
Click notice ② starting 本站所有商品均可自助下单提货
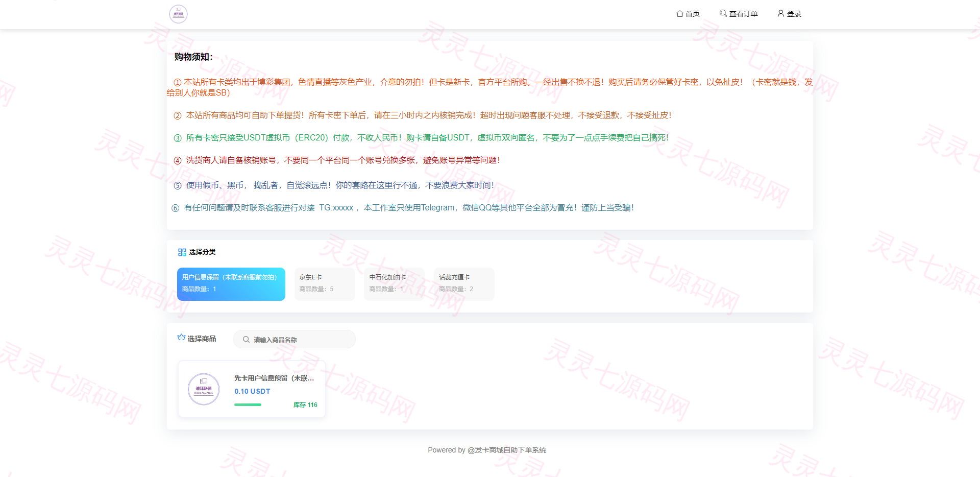click(423, 115)
